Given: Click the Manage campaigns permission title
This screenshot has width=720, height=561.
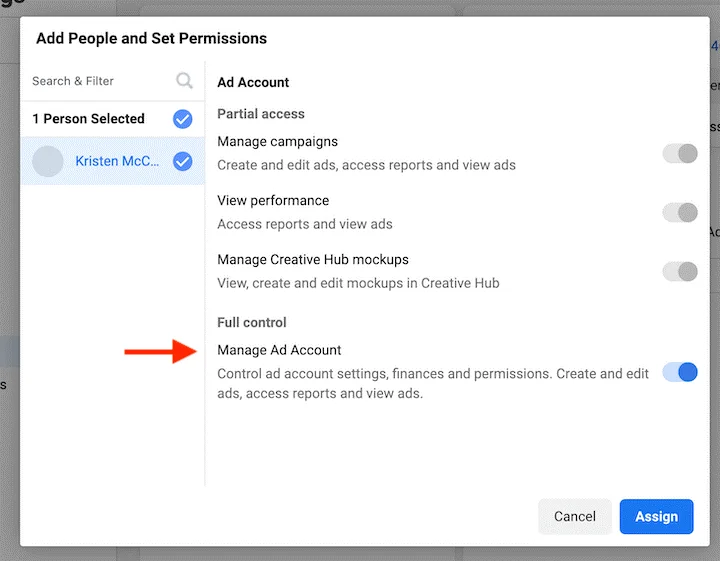Looking at the screenshot, I should (x=277, y=142).
